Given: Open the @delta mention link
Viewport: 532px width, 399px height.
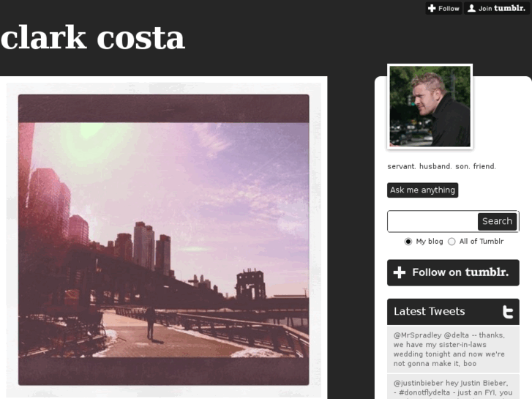Looking at the screenshot, I should pyautogui.click(x=457, y=335).
